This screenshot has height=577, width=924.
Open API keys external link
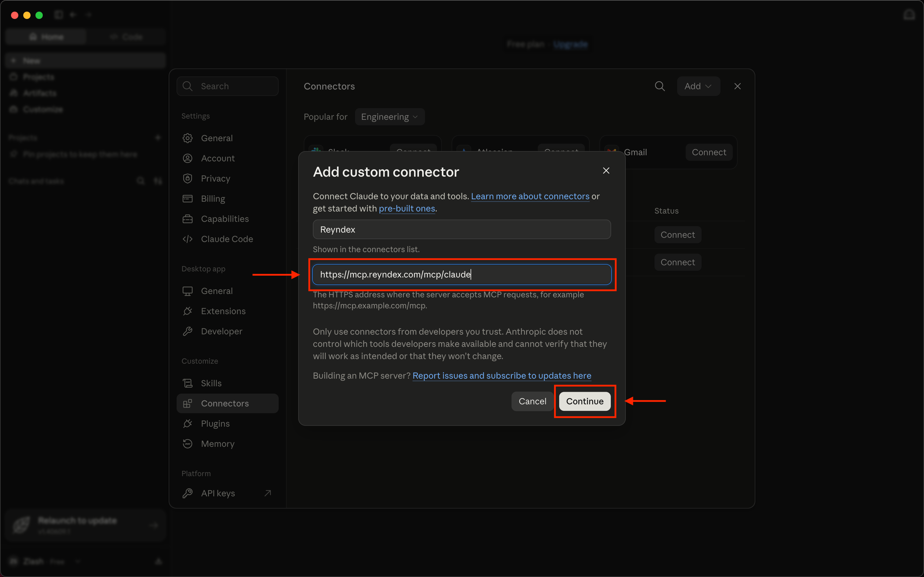pos(227,493)
